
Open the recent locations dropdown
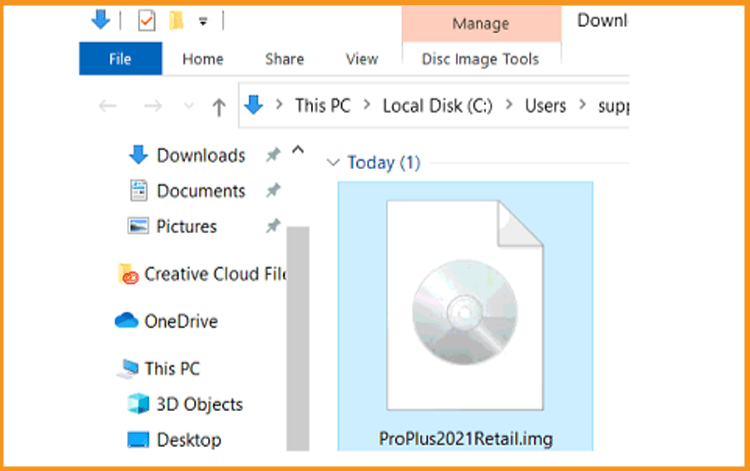pos(189,106)
